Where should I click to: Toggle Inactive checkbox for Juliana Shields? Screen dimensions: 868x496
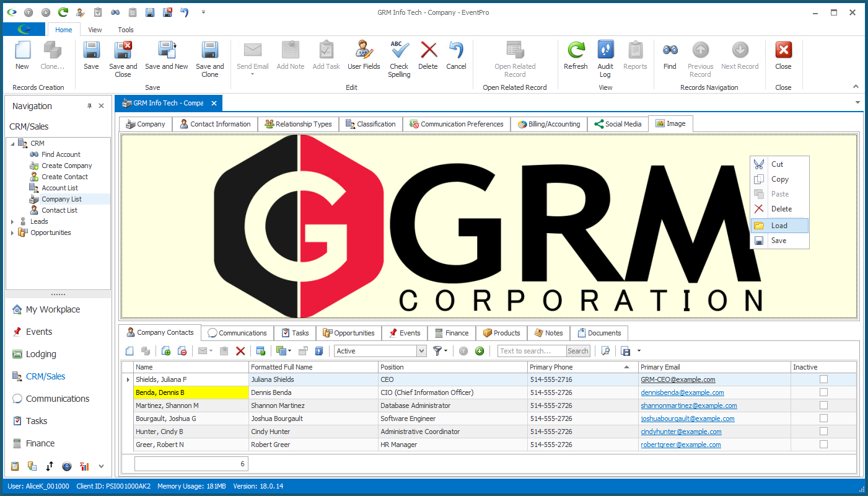[823, 379]
